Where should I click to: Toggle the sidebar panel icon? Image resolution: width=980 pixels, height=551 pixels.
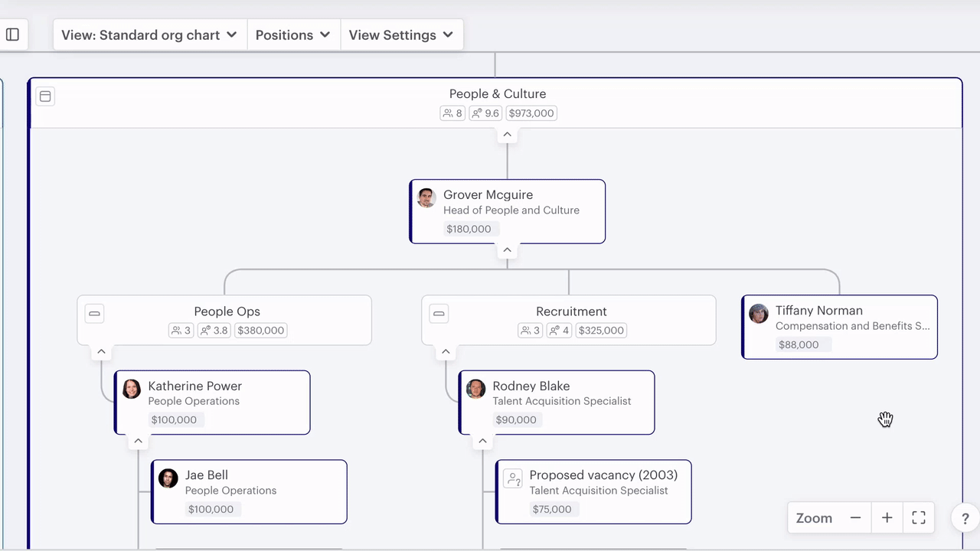[x=12, y=34]
